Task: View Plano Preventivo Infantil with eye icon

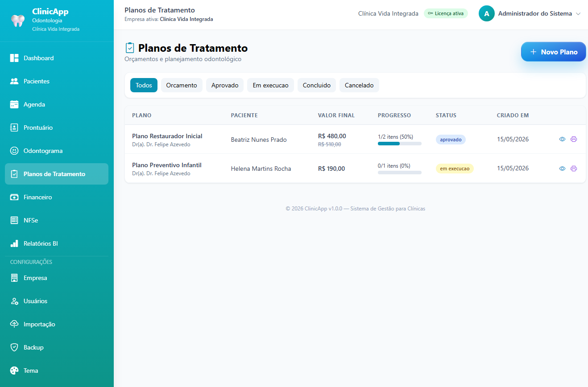Action: pyautogui.click(x=562, y=169)
